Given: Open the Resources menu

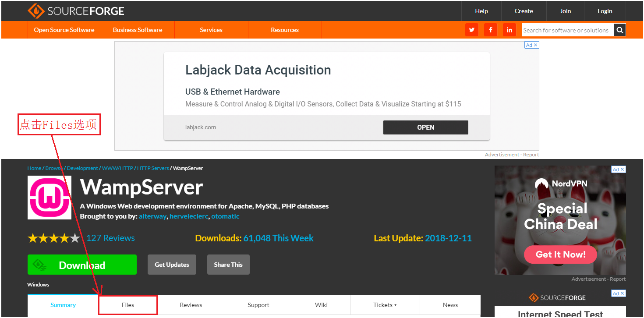Looking at the screenshot, I should 285,30.
